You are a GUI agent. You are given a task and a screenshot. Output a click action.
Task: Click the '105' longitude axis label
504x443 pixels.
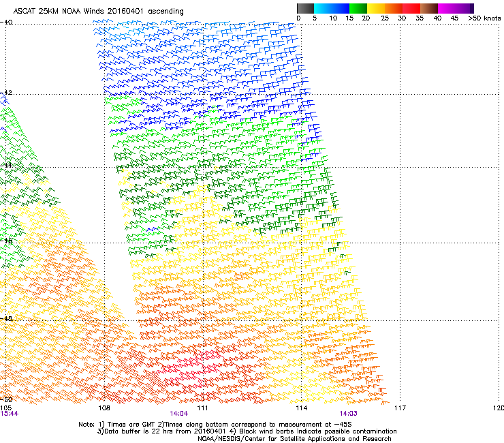pyautogui.click(x=5, y=408)
